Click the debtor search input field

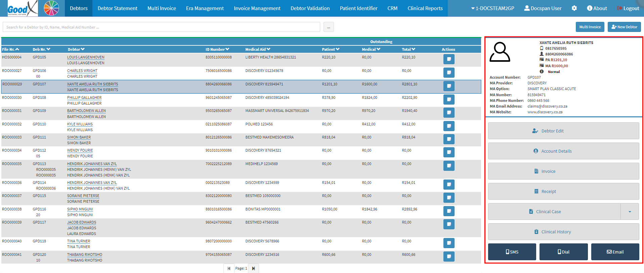pyautogui.click(x=161, y=27)
